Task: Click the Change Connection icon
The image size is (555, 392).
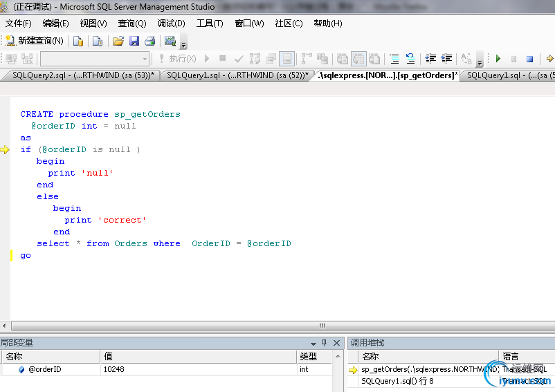Action: coord(27,59)
